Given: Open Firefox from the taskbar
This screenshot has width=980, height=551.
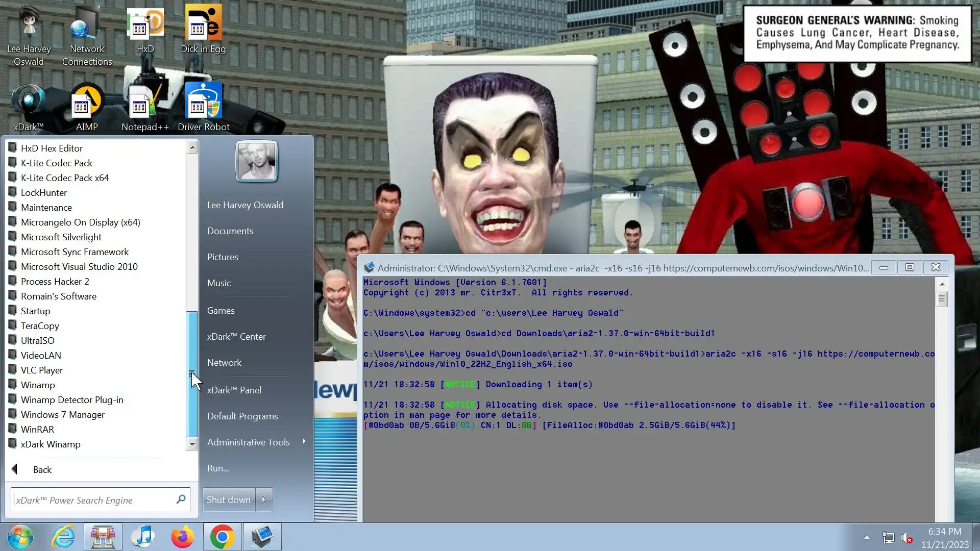Looking at the screenshot, I should (182, 537).
